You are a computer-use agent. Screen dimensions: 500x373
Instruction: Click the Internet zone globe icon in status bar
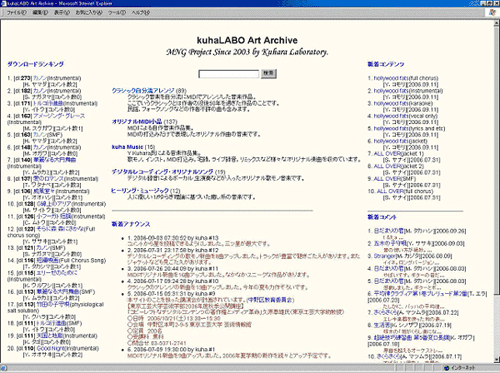447,368
